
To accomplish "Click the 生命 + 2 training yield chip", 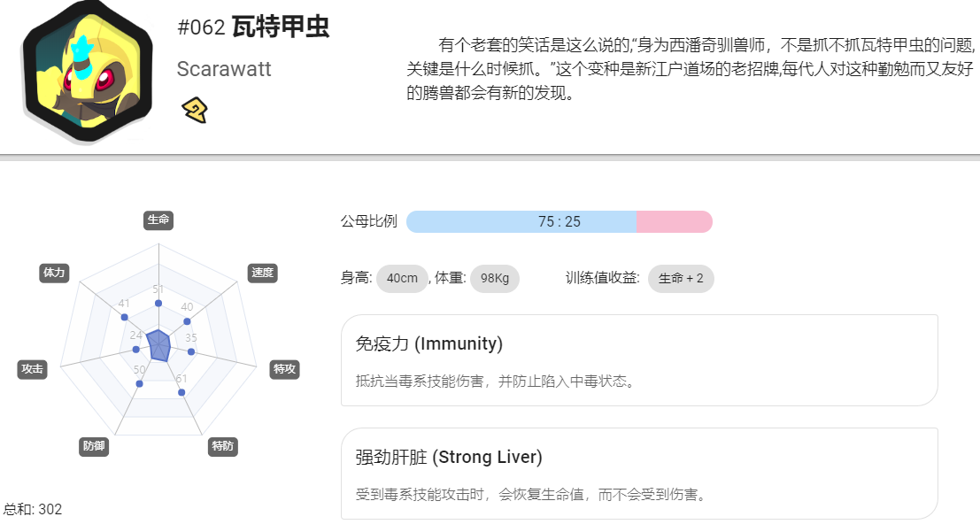I will pyautogui.click(x=681, y=278).
